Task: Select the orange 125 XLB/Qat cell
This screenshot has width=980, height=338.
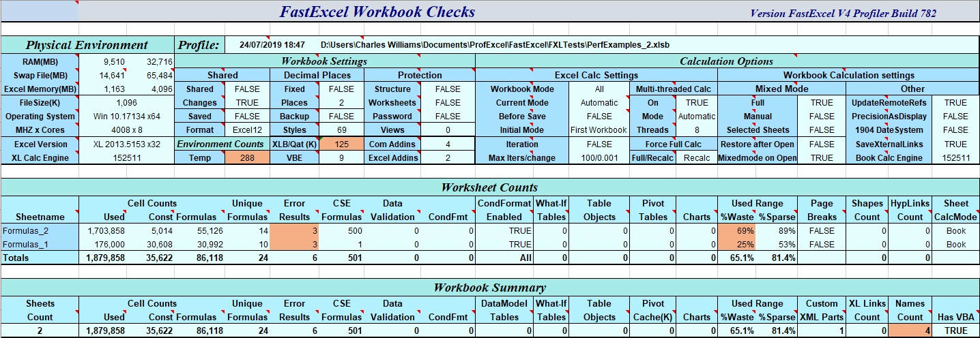Action: click(341, 144)
